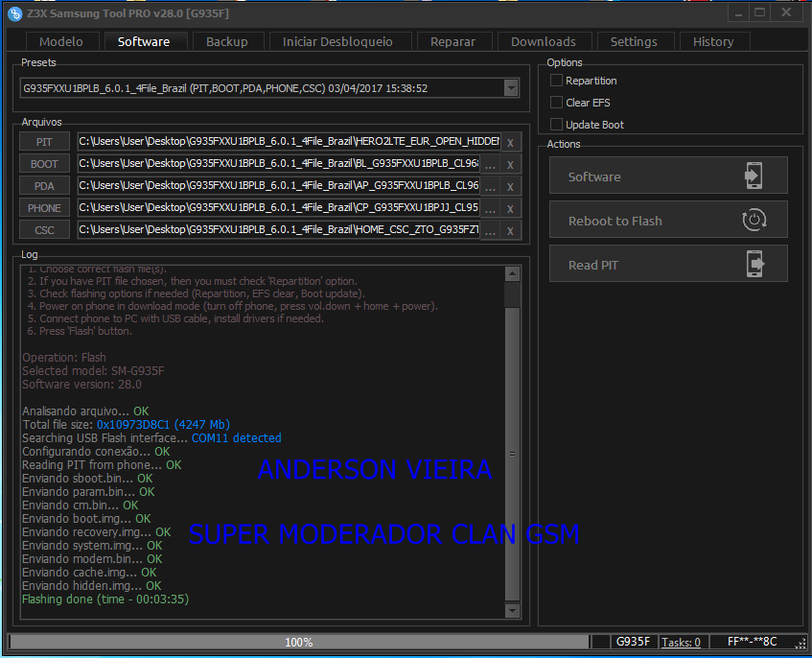The width and height of the screenshot is (812, 658).
Task: Click the log vertical scrollbar thumb
Action: [512, 454]
